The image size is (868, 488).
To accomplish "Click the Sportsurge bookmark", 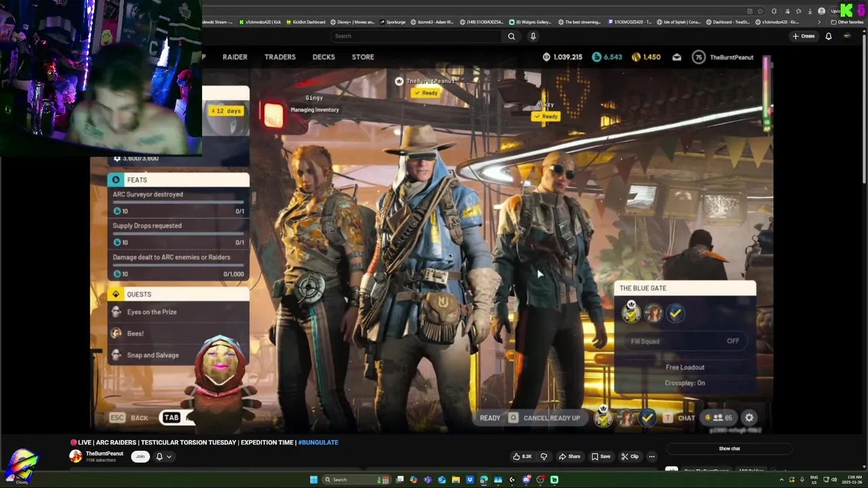I will [393, 22].
